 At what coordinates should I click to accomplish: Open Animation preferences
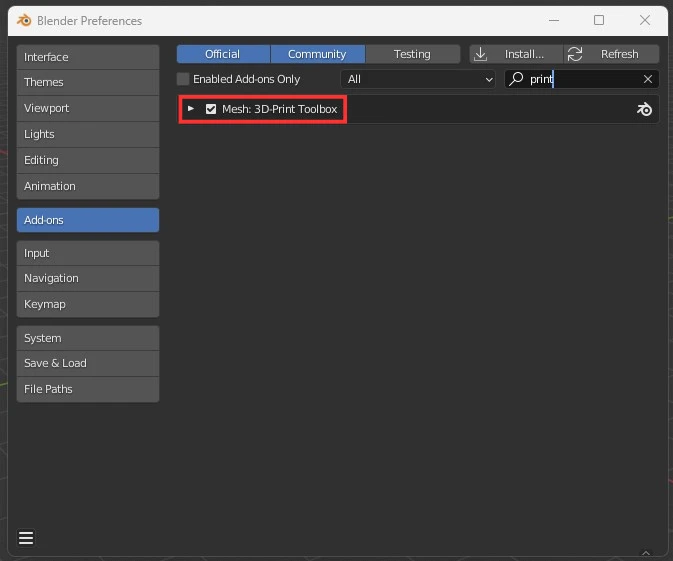coord(88,186)
